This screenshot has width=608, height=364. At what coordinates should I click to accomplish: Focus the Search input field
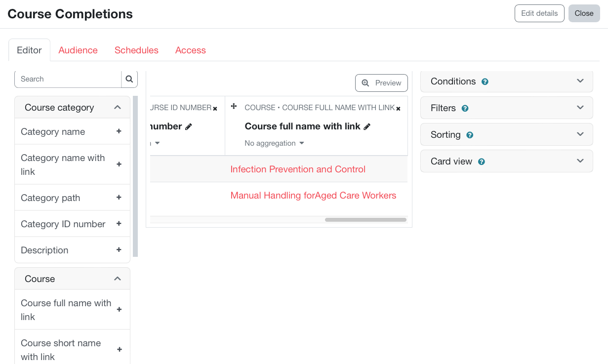point(68,79)
